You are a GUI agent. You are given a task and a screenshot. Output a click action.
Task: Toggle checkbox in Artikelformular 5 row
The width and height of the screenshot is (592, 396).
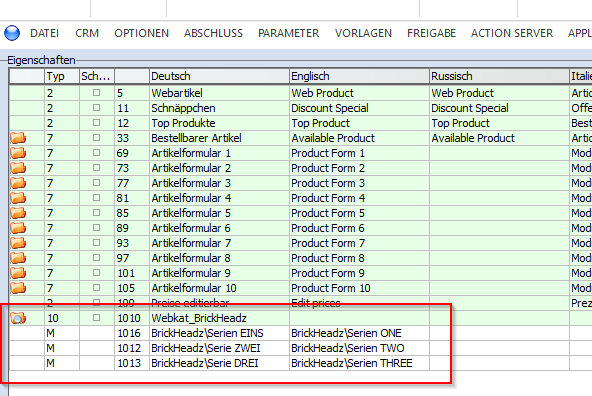[97, 213]
